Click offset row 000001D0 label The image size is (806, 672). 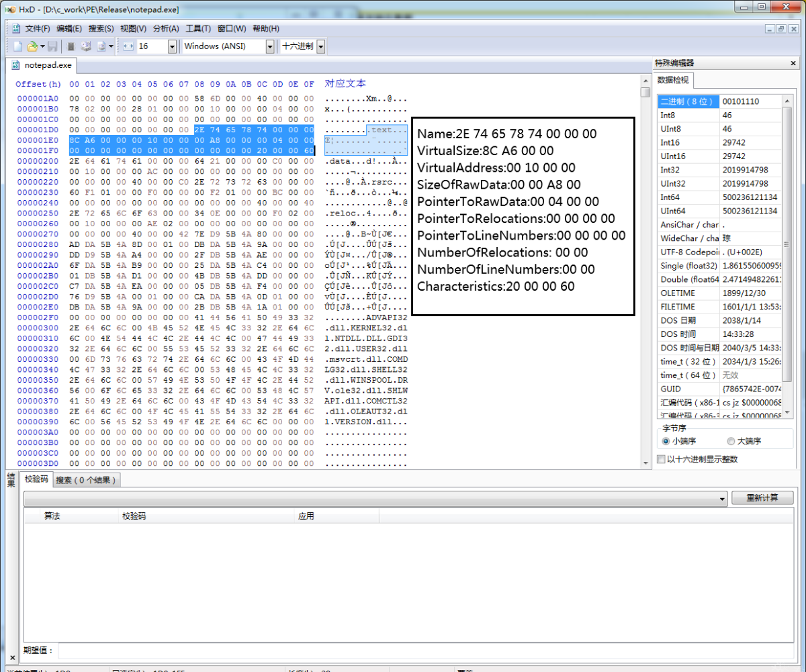click(38, 130)
